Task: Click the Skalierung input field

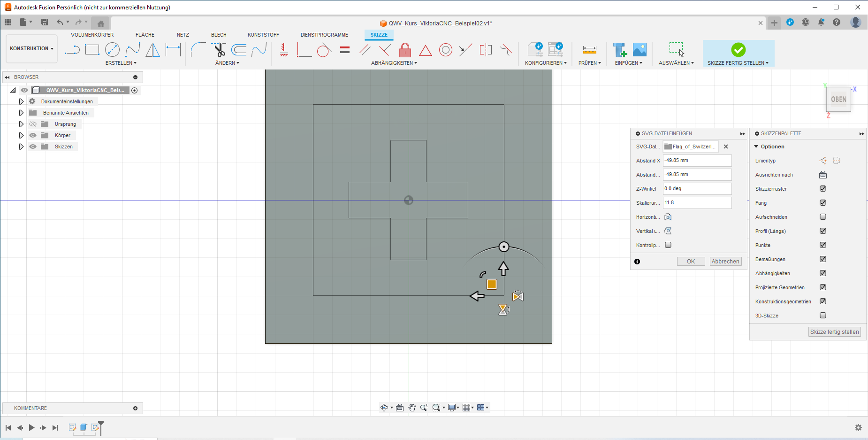Action: pyautogui.click(x=697, y=203)
